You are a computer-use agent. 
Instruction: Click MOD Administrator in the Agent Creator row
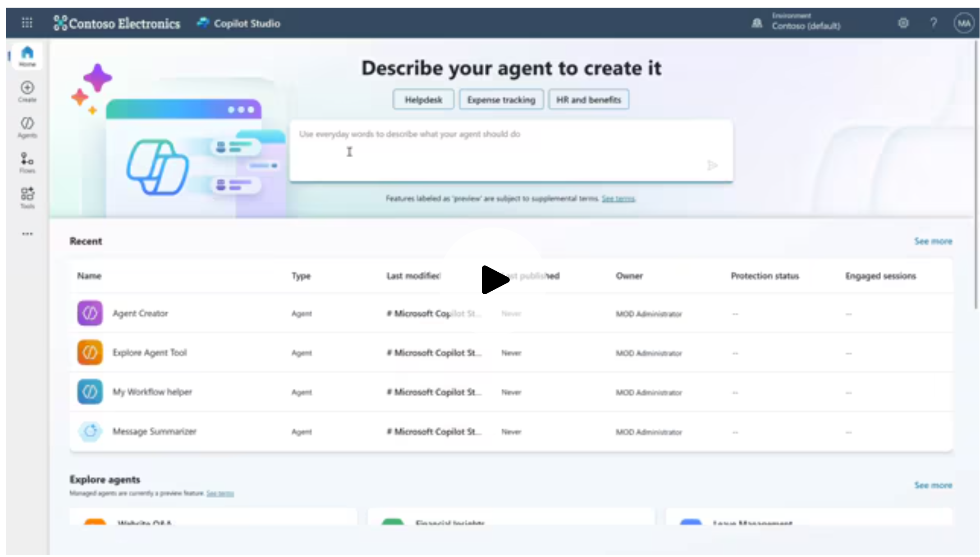click(x=649, y=314)
